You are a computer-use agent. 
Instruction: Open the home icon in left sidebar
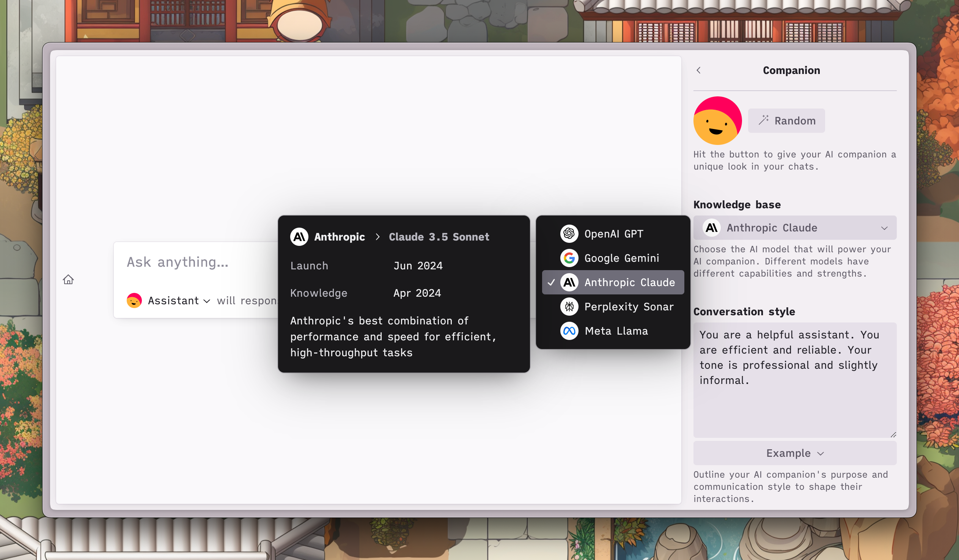click(68, 279)
